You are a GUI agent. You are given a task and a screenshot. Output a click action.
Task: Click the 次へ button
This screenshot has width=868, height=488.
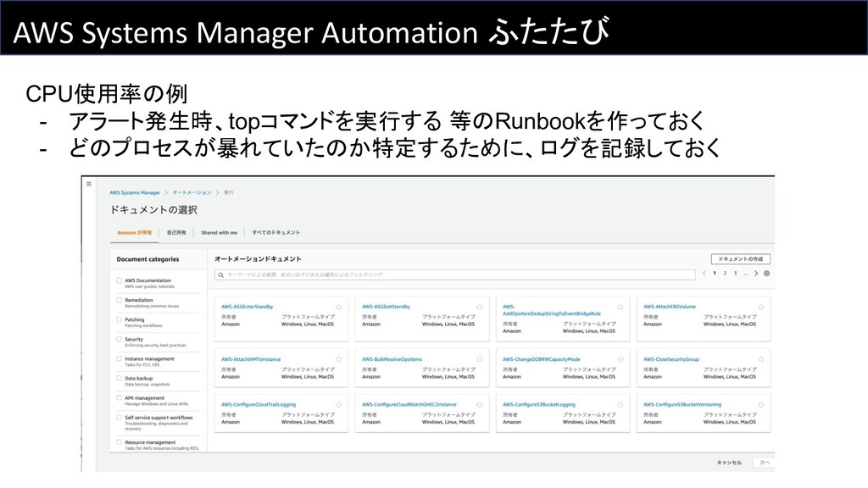pos(765,463)
